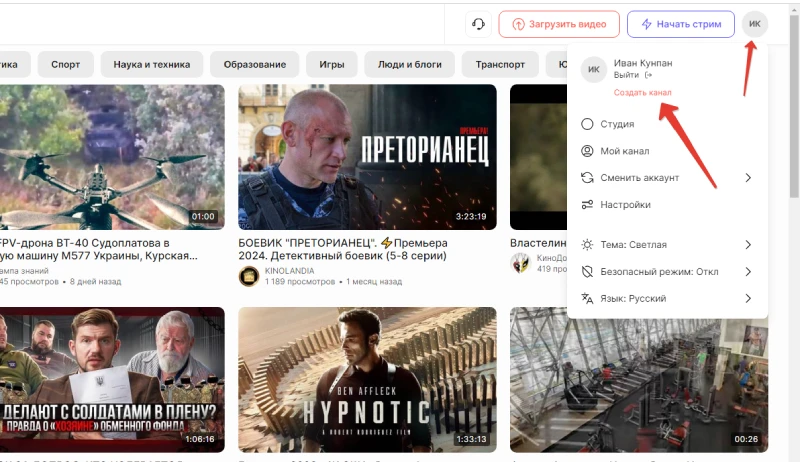Click the translate icon beside Язык

pyautogui.click(x=587, y=298)
